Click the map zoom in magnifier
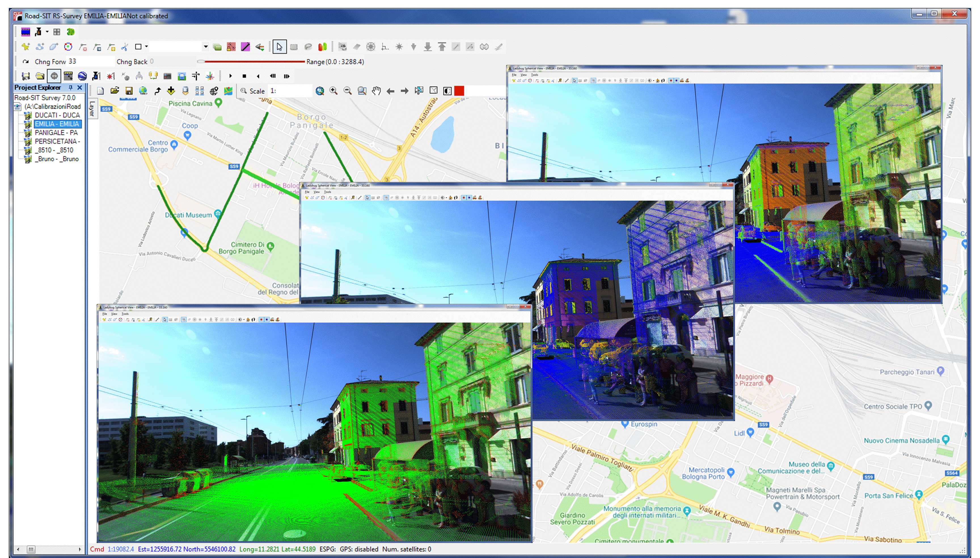 click(x=333, y=91)
